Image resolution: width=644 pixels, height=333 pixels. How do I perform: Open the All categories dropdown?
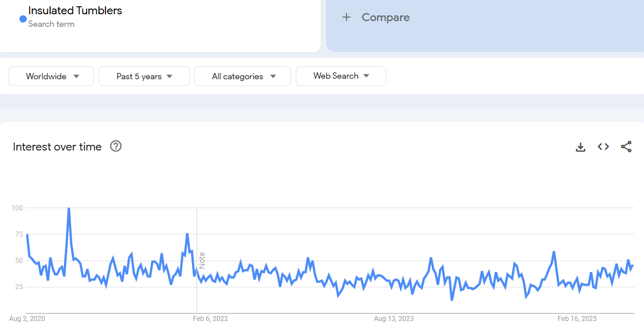(x=243, y=76)
